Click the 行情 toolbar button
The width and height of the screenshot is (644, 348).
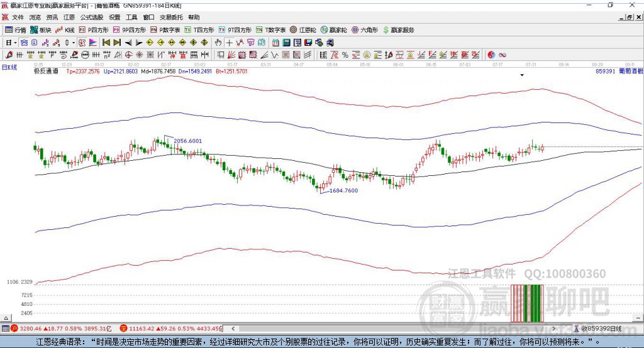click(x=16, y=30)
